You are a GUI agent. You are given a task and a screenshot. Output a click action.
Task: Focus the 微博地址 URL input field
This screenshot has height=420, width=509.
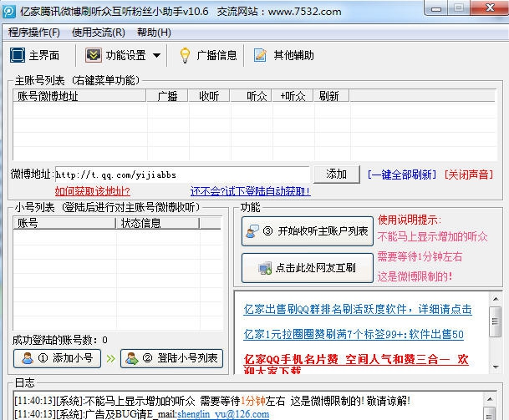point(182,175)
